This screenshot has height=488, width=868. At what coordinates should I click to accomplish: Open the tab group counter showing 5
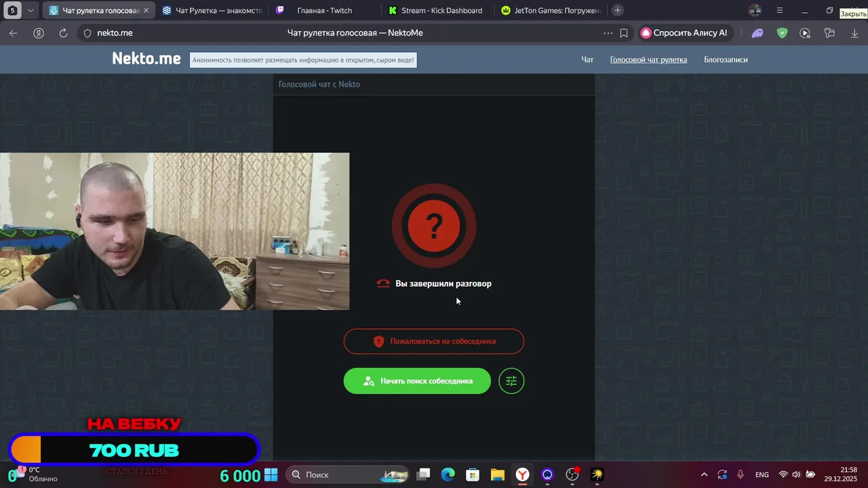12,10
